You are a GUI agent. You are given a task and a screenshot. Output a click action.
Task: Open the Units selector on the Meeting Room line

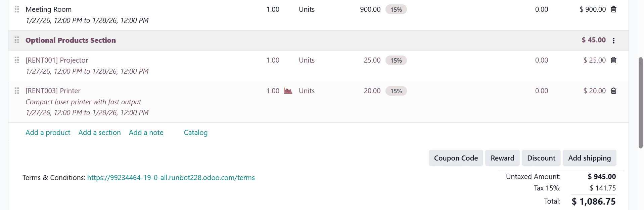point(306,9)
